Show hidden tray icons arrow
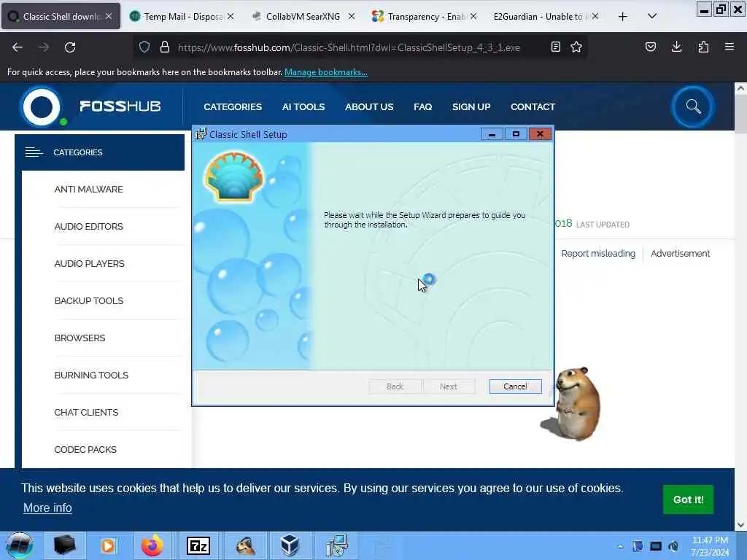This screenshot has width=747, height=560. click(620, 546)
